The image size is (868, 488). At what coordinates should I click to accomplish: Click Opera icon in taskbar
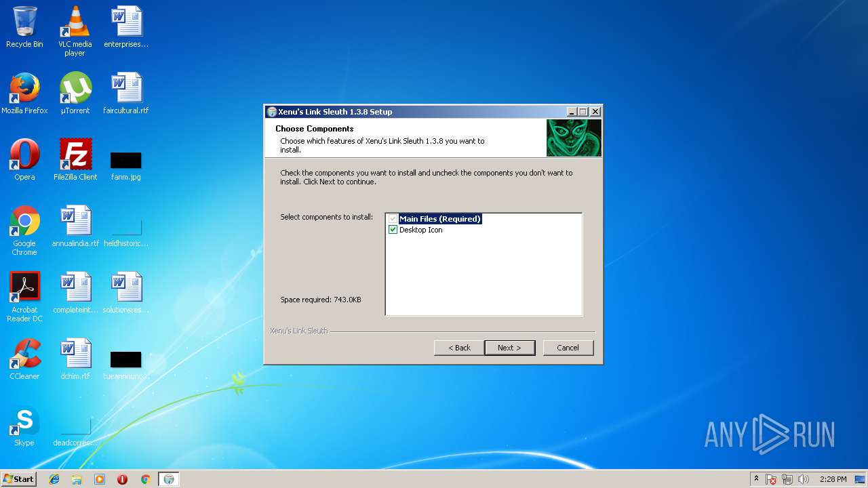pos(122,479)
